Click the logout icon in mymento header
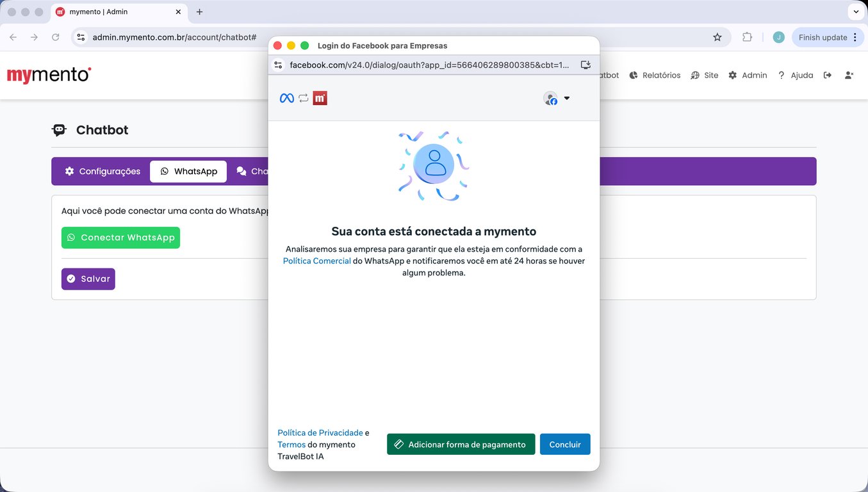The height and width of the screenshot is (492, 868). point(828,75)
